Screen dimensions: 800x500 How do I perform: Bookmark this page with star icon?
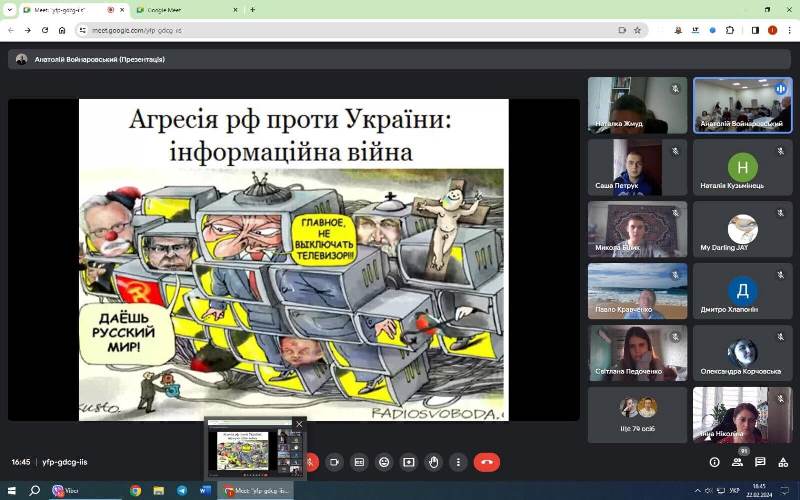(x=637, y=31)
